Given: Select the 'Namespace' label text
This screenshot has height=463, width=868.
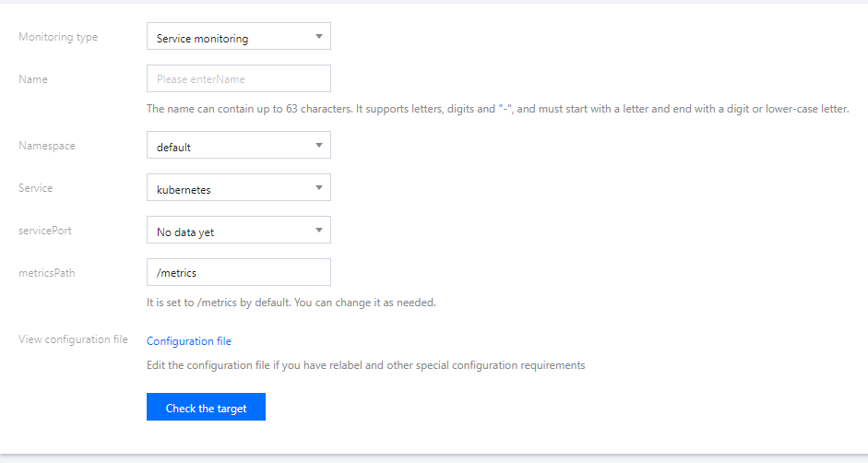Looking at the screenshot, I should tap(47, 146).
